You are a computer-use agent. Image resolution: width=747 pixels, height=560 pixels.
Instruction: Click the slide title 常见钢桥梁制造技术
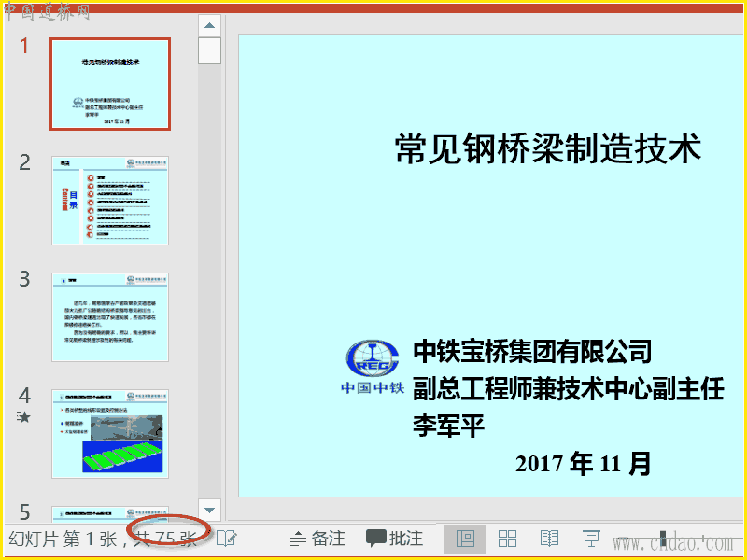click(x=548, y=149)
